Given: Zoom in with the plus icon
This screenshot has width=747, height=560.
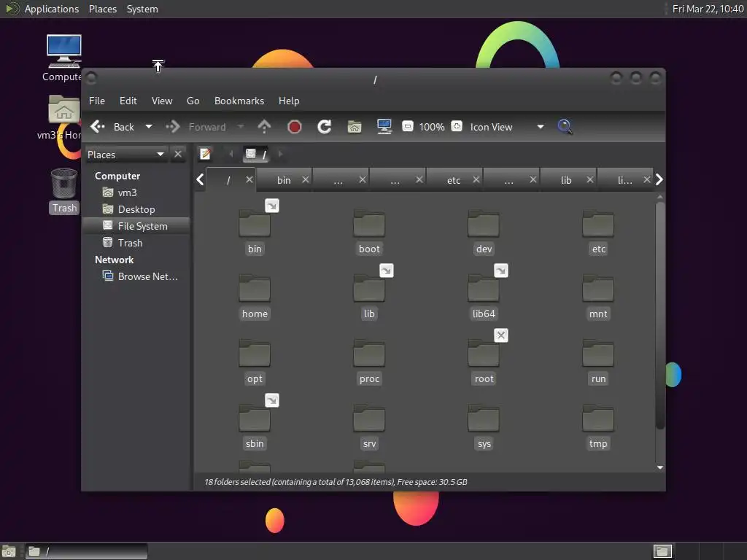Looking at the screenshot, I should tap(457, 126).
